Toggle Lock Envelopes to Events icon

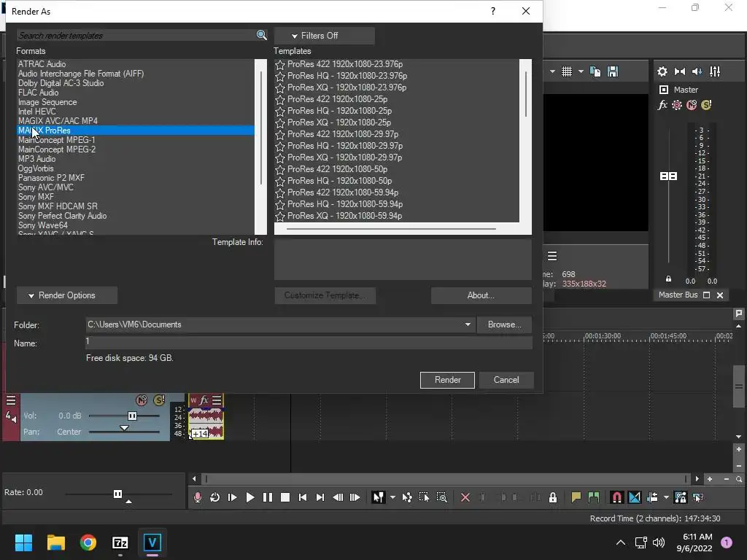(681, 497)
